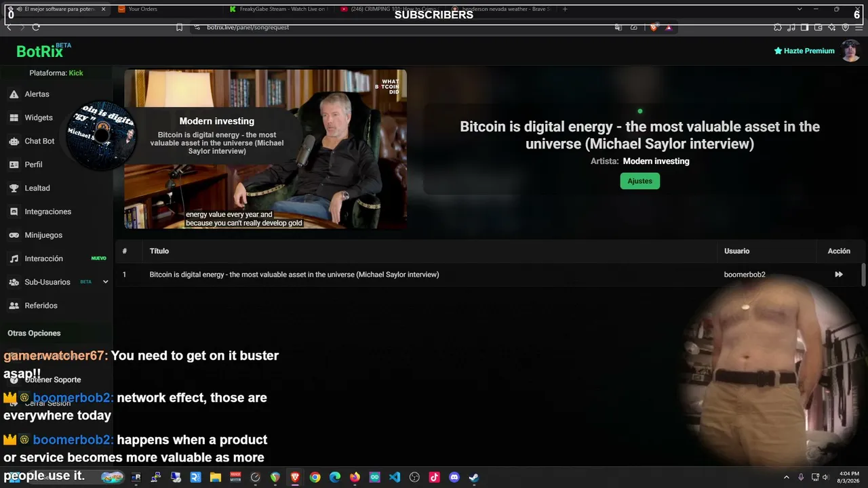
Task: Click the Cerrar Sesion sidebar link
Action: [x=47, y=403]
